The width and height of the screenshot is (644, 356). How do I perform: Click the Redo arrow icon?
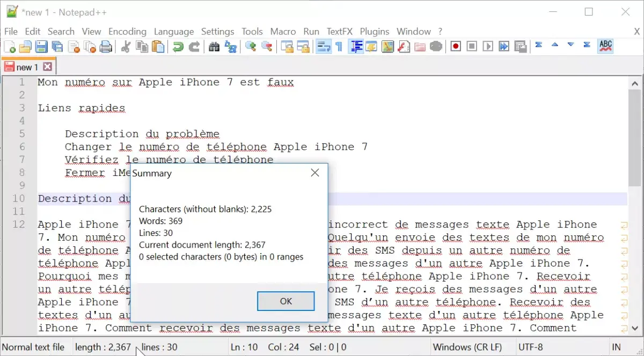pos(194,47)
